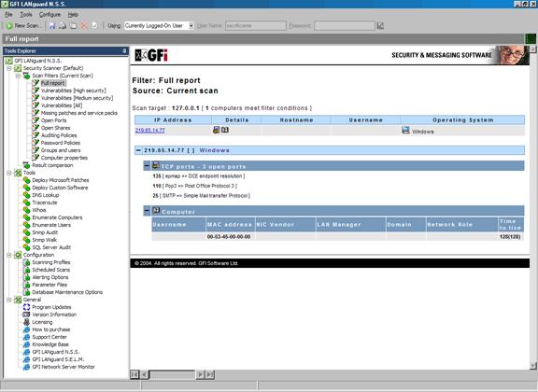
Task: Click the Result comparison icon
Action: click(26, 165)
